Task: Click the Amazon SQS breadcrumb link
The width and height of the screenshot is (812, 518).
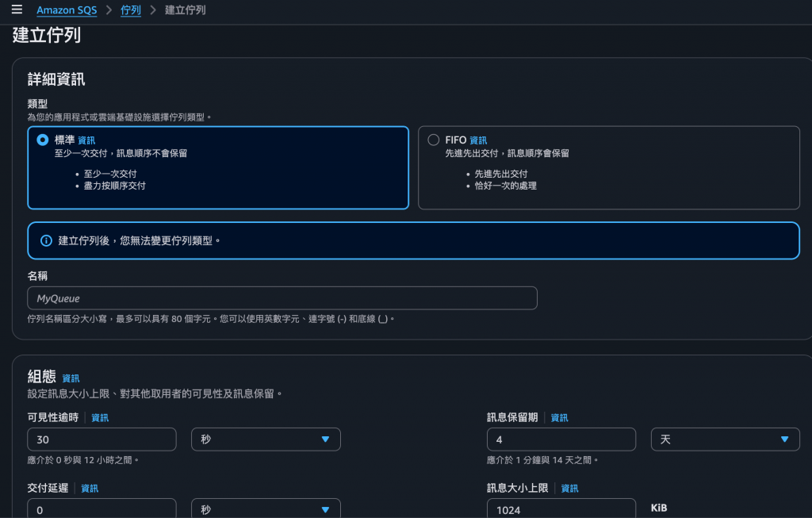Action: pos(67,10)
